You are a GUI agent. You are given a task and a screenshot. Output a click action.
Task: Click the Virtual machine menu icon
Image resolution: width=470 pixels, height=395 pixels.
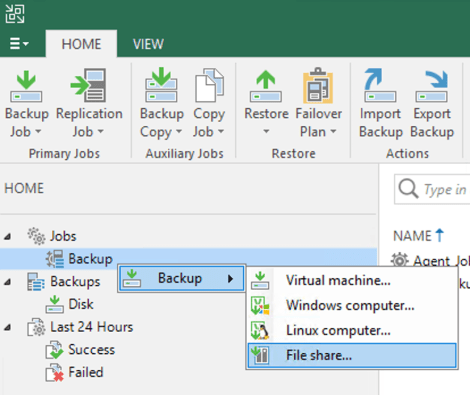(x=260, y=280)
